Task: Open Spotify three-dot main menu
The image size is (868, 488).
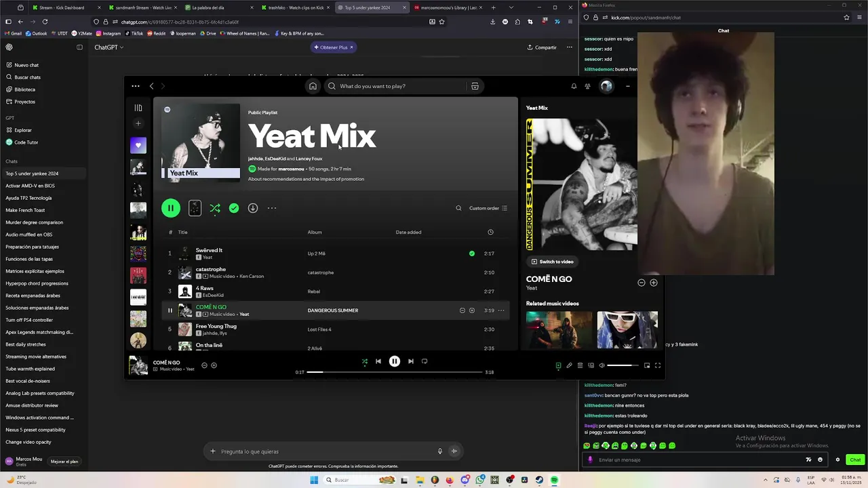Action: pos(136,86)
